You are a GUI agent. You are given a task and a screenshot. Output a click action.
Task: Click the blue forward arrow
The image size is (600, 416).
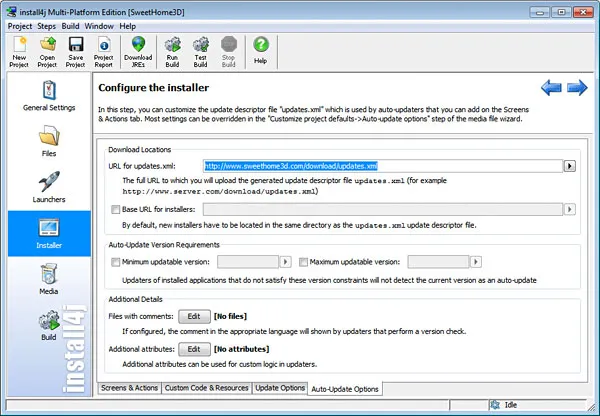577,88
